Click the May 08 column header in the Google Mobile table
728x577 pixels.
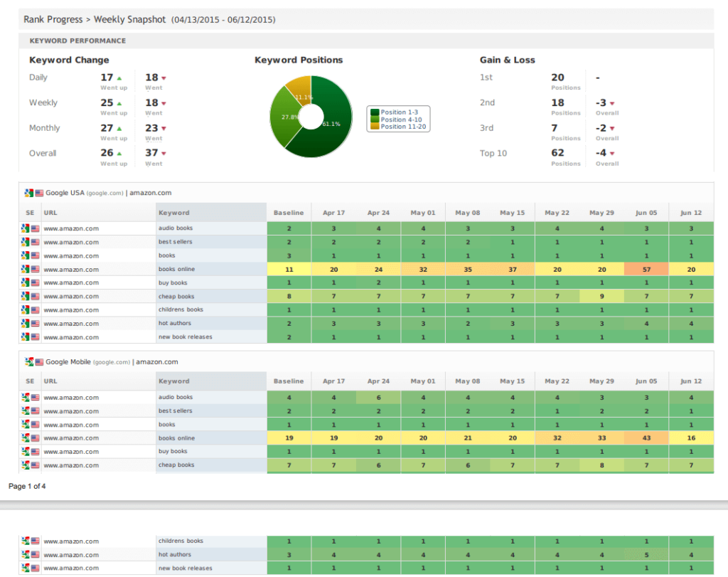click(x=468, y=381)
